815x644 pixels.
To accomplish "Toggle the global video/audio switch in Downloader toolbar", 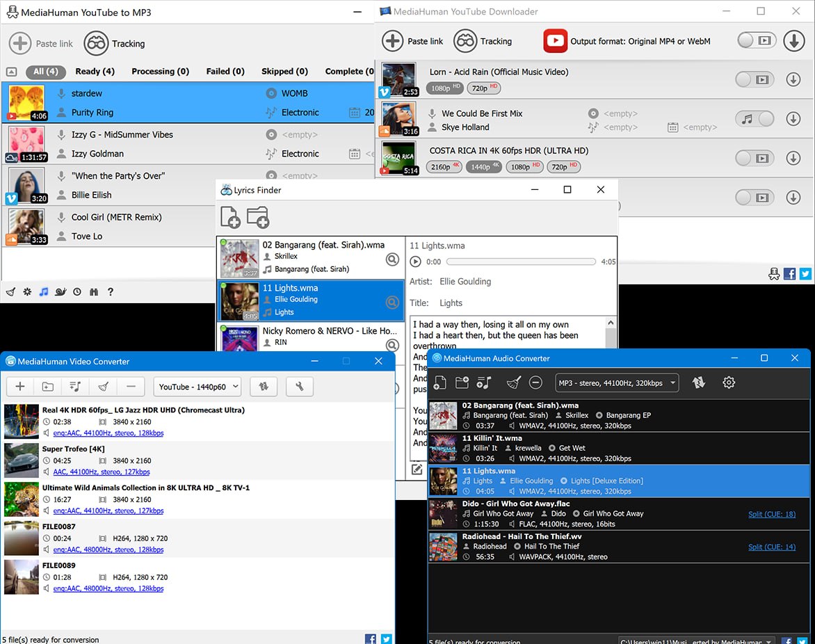I will point(757,40).
